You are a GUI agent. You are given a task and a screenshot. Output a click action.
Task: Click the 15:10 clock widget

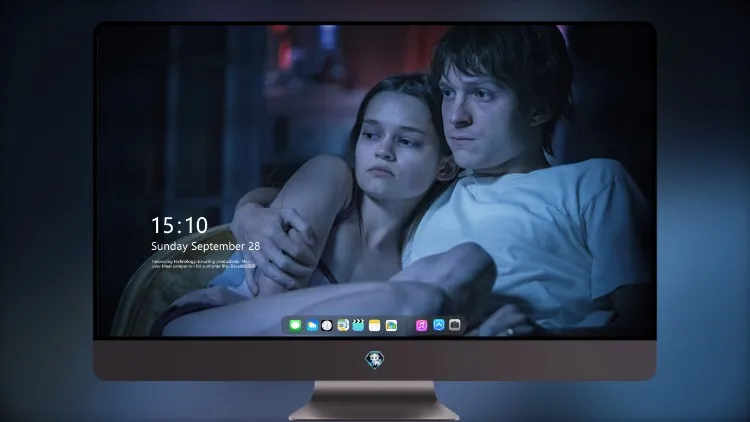tap(179, 225)
